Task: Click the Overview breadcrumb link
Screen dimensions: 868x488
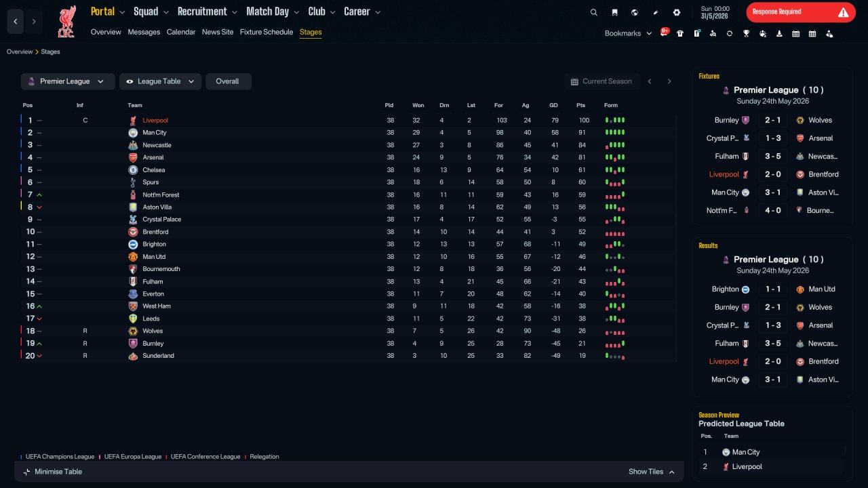Action: point(20,52)
